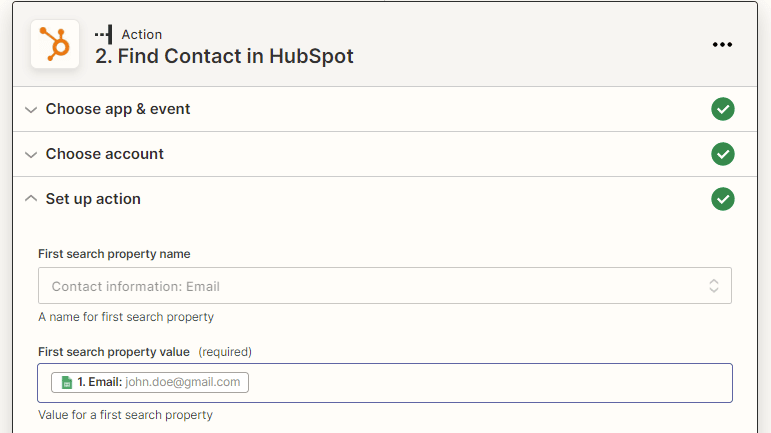
Task: Click the HubSpot app logo icon
Action: [55, 44]
